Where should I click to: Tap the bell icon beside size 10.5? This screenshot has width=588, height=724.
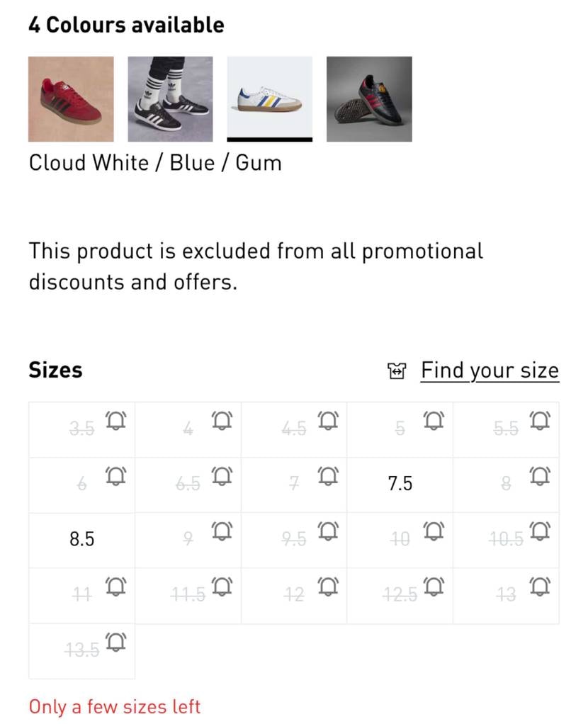540,531
